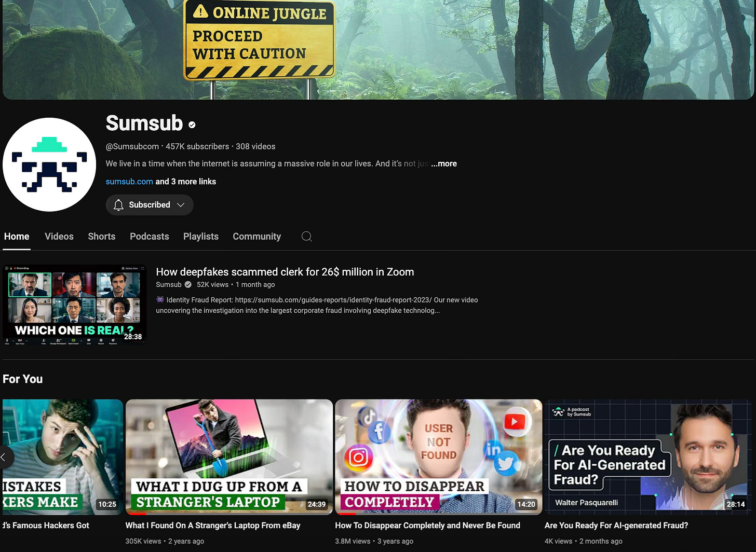Click verified badge next to Sumsub under featured video
Viewport: 756px width, 552px height.
[x=188, y=284]
